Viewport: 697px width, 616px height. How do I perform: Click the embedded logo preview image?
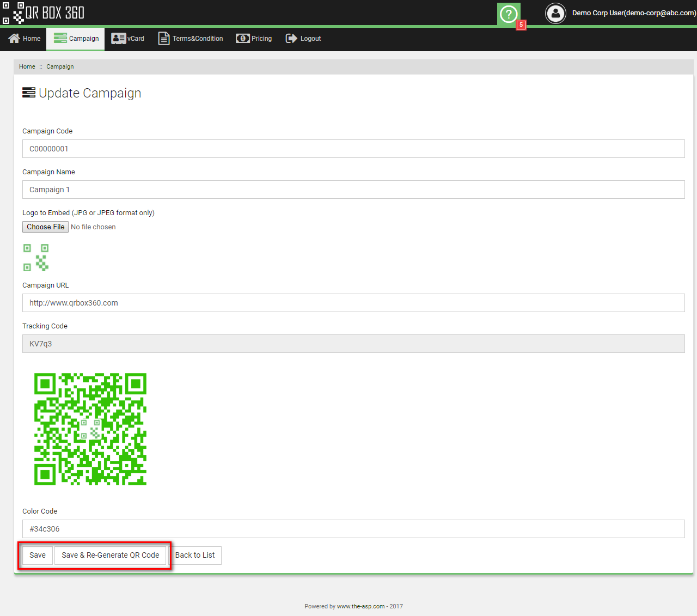click(36, 257)
